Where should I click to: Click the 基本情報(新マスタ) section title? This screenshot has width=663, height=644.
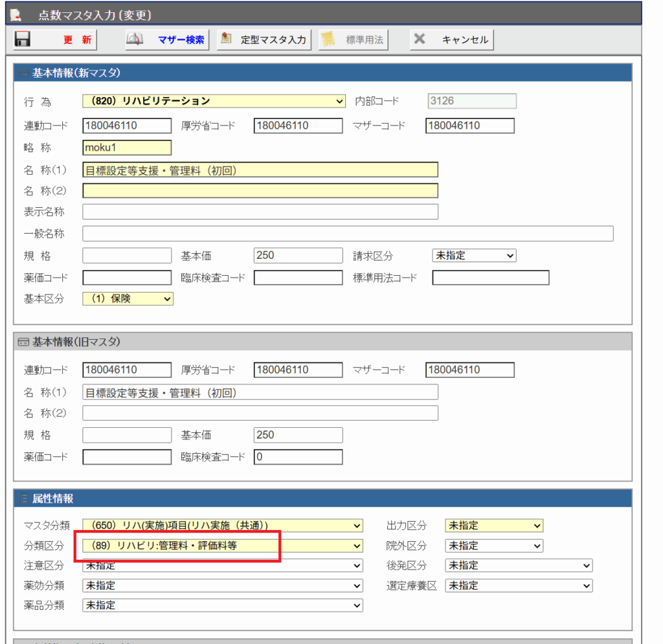click(76, 73)
